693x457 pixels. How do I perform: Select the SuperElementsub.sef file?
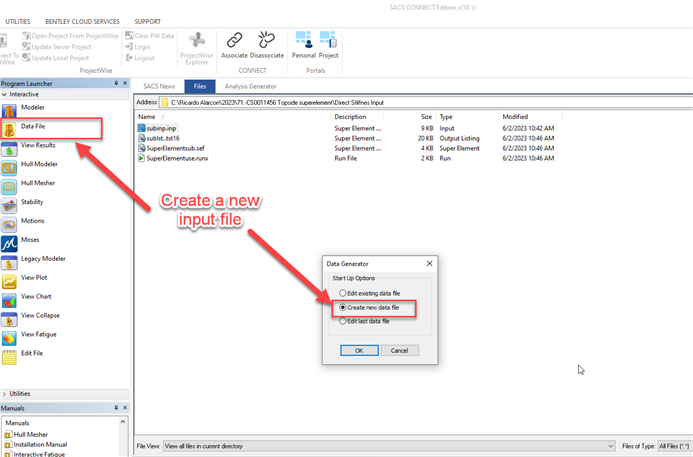coord(175,149)
